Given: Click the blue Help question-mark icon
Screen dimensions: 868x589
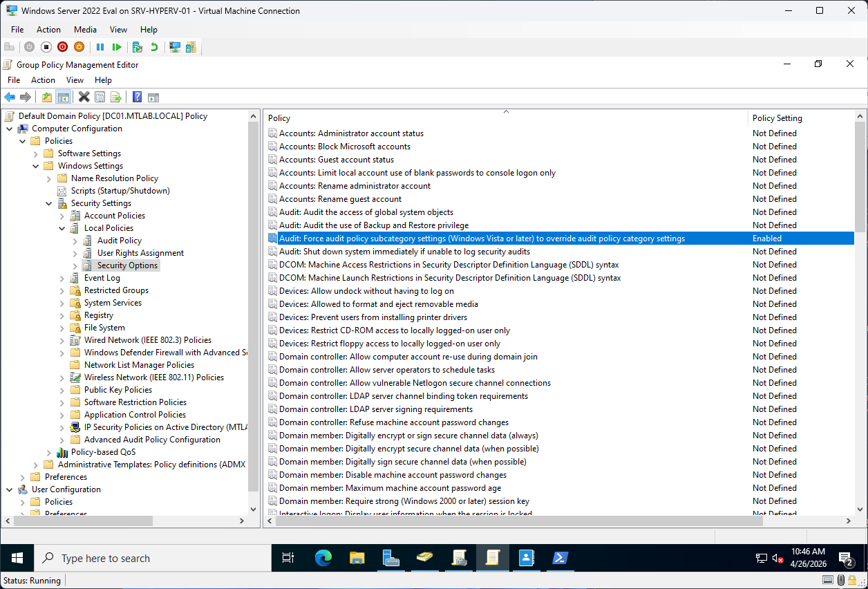Looking at the screenshot, I should (x=137, y=97).
